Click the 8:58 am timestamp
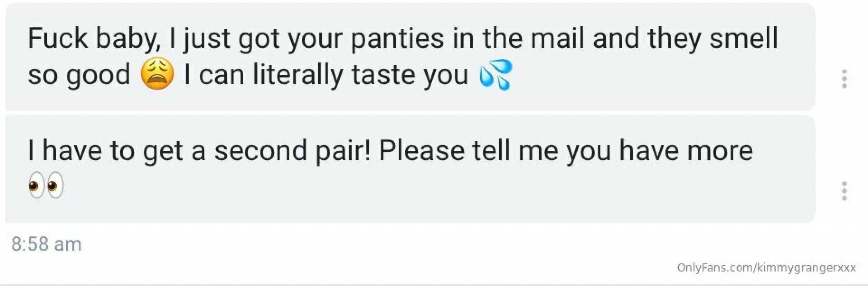 46,244
